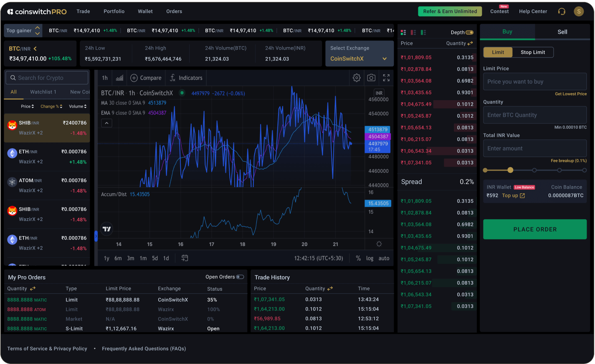Collapse the indicator legend arrow
The width and height of the screenshot is (595, 364).
click(106, 123)
